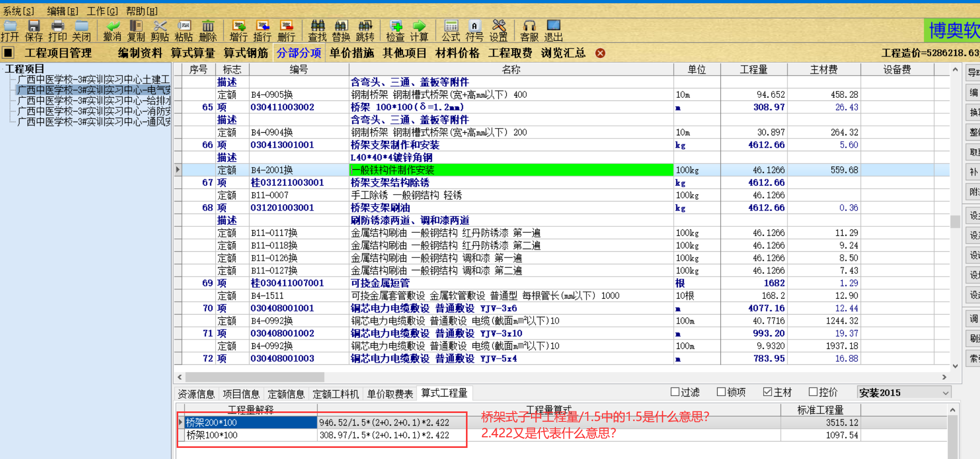The image size is (980, 459).
Task: Select the 实训实习中心-消防 tree item
Action: point(94,111)
